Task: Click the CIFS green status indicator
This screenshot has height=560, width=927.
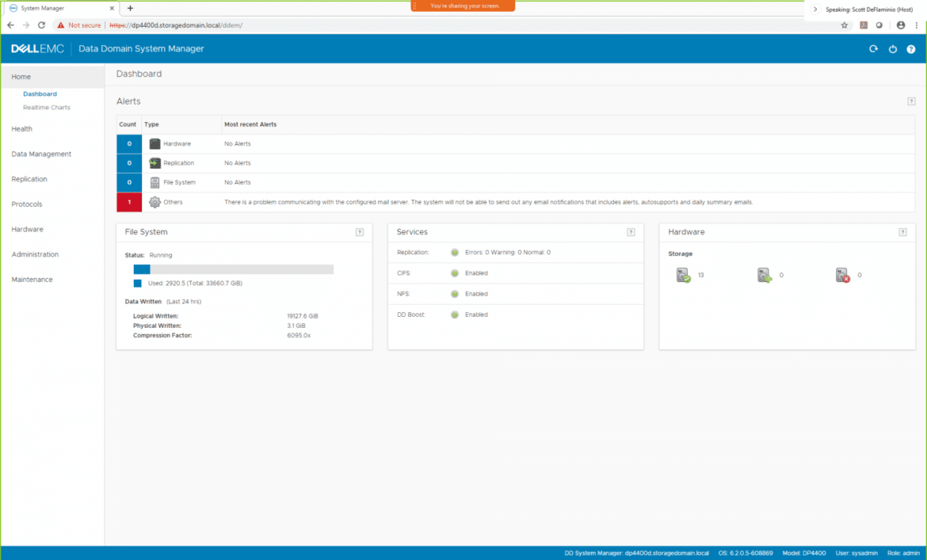Action: [455, 273]
